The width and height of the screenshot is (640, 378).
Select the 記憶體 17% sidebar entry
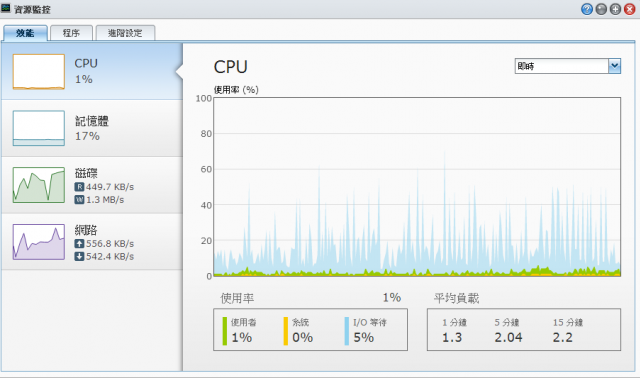pyautogui.click(x=92, y=128)
